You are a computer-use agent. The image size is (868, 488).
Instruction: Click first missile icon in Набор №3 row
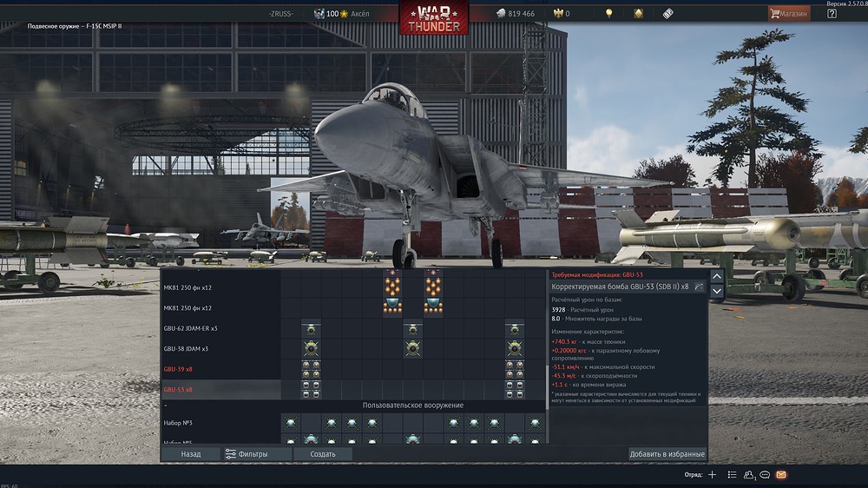pos(291,424)
